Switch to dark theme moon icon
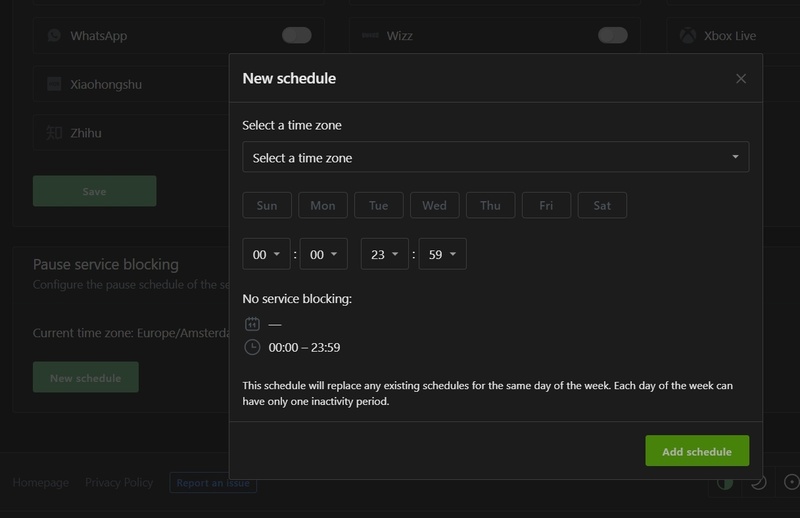The image size is (800, 518). [x=759, y=483]
